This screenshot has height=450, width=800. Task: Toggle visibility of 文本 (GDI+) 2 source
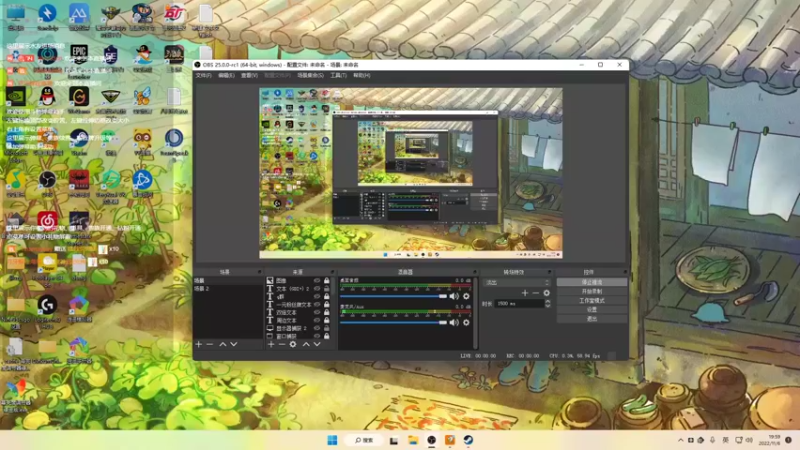[317, 289]
